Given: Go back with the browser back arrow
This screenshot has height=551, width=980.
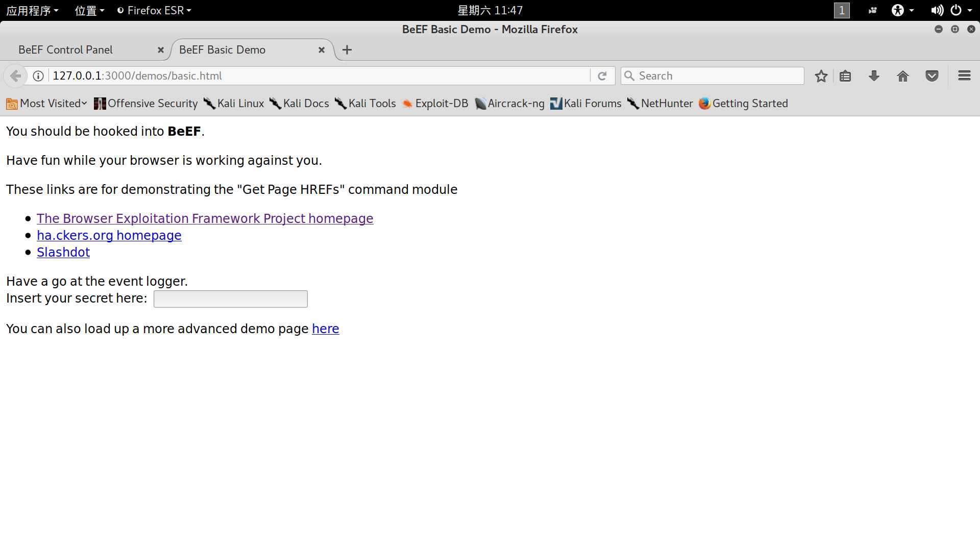Looking at the screenshot, I should (x=15, y=76).
